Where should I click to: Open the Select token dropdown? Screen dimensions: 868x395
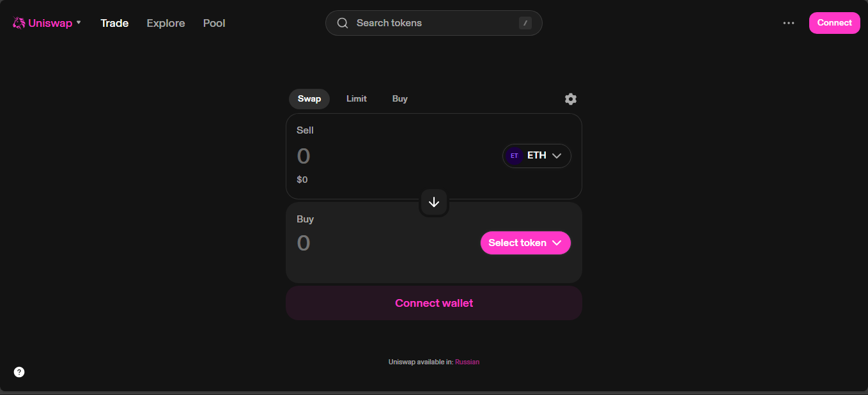tap(525, 243)
